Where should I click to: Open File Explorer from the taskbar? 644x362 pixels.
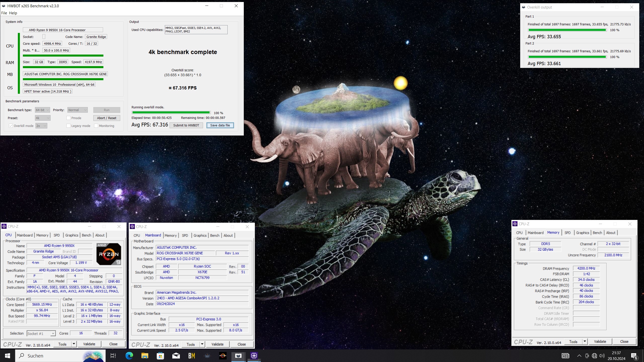(x=145, y=356)
